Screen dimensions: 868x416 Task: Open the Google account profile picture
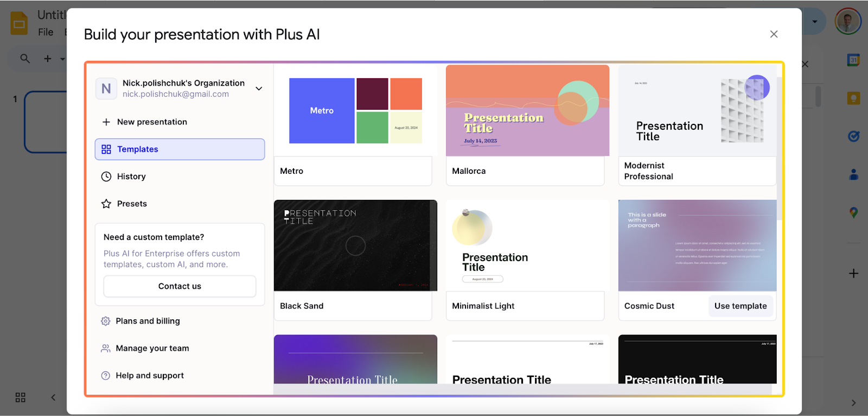(848, 22)
